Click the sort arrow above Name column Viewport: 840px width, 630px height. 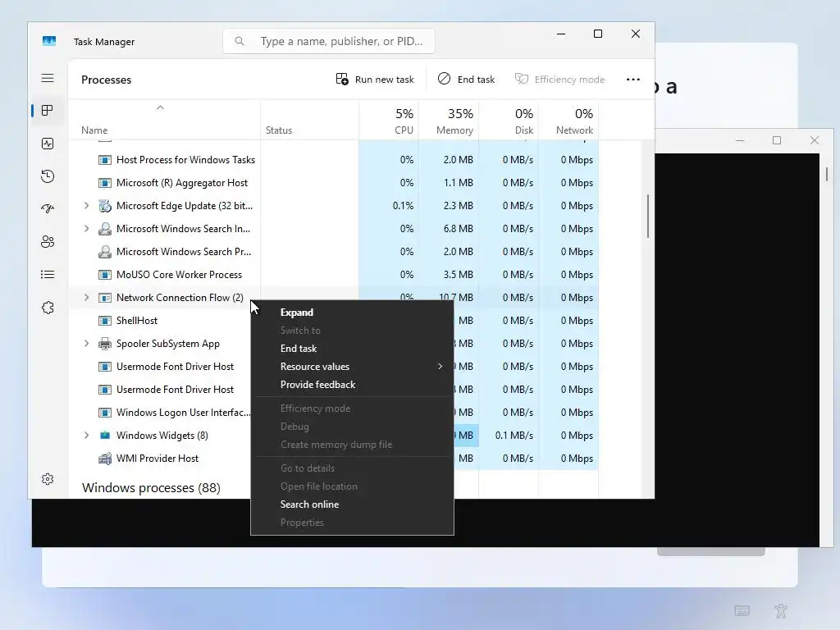click(160, 107)
